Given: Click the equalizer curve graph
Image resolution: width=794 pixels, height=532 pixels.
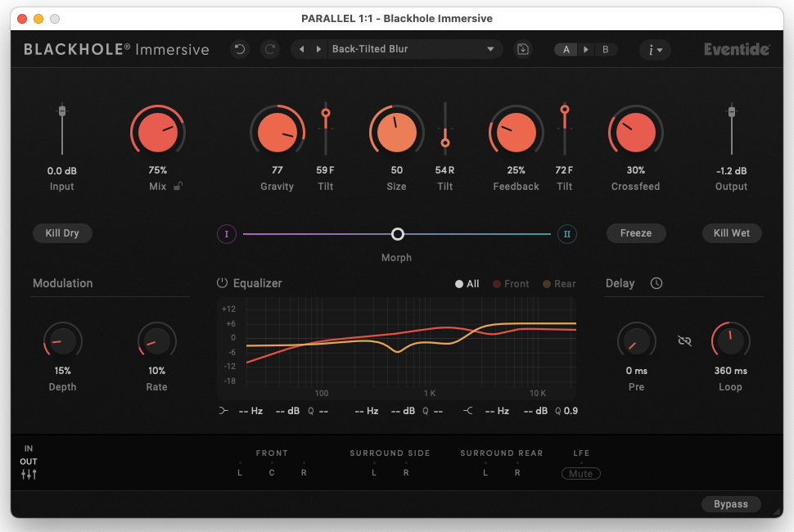Looking at the screenshot, I should (397, 349).
